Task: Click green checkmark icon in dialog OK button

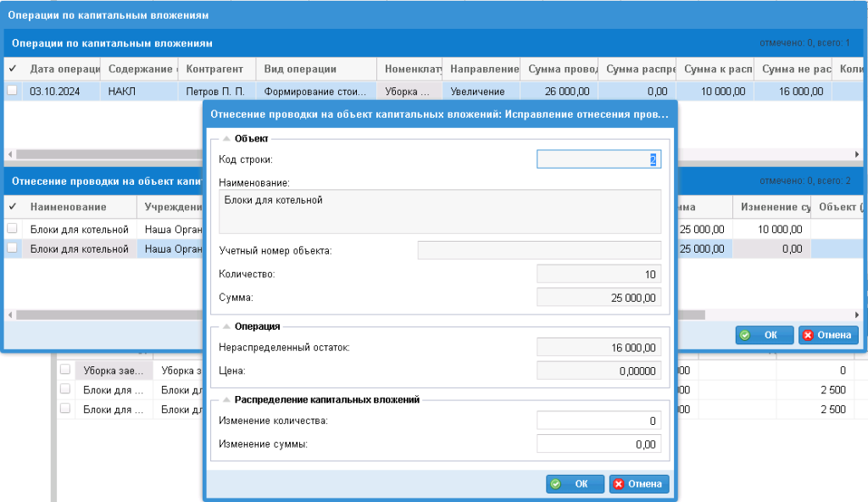Action: click(556, 484)
